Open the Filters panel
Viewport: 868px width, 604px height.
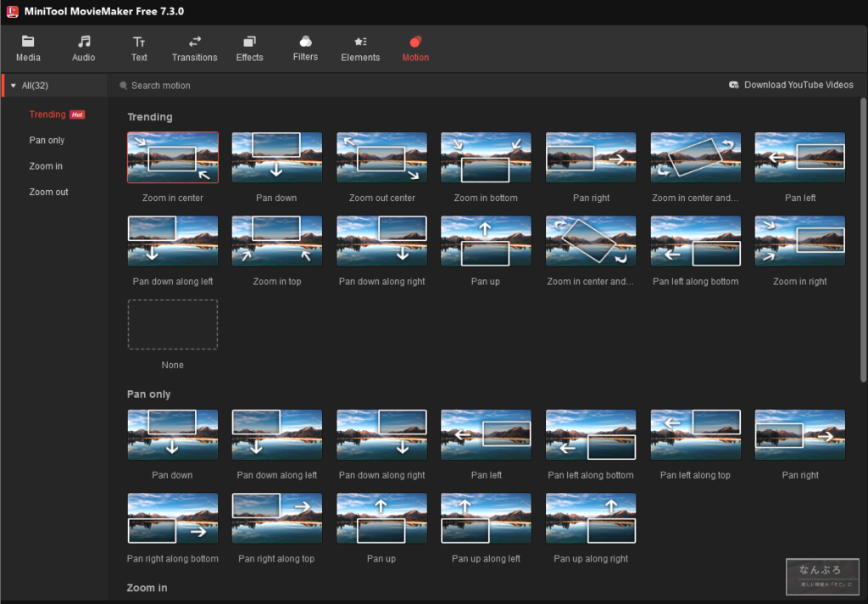(x=305, y=48)
